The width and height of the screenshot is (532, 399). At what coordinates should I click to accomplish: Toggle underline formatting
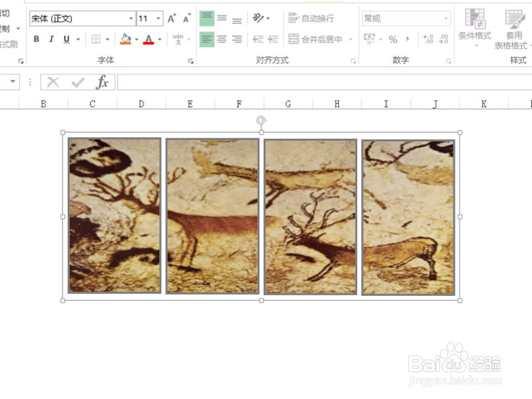(66, 39)
